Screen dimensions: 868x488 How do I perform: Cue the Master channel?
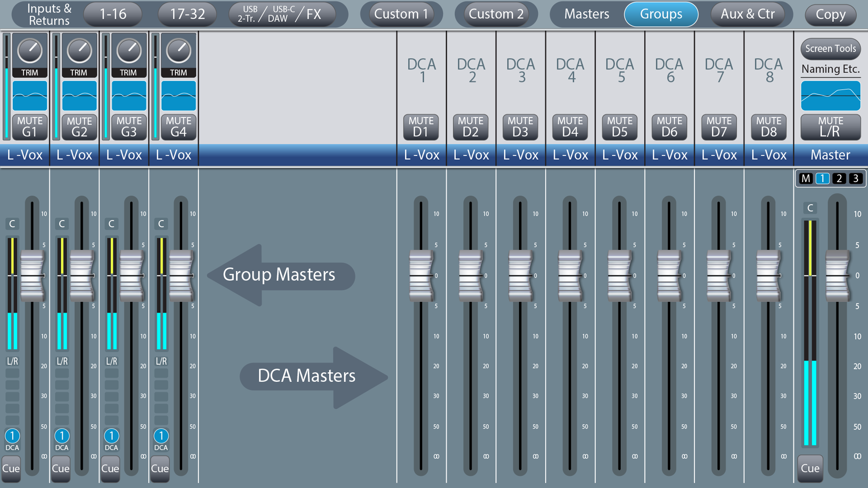coord(810,468)
